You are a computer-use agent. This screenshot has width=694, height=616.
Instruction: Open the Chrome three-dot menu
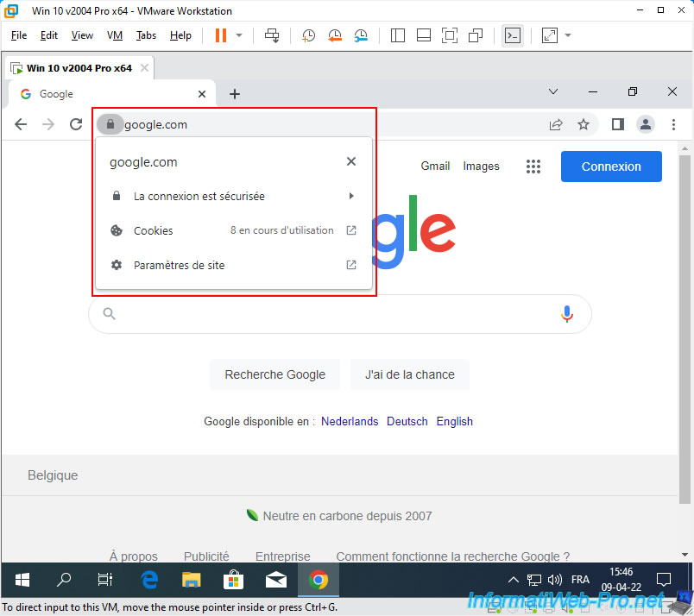[673, 125]
